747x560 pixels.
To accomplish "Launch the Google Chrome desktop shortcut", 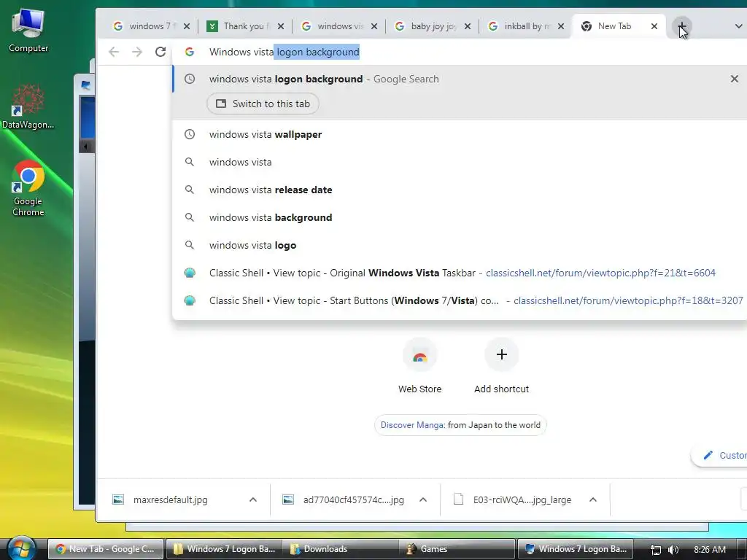I will tap(28, 188).
